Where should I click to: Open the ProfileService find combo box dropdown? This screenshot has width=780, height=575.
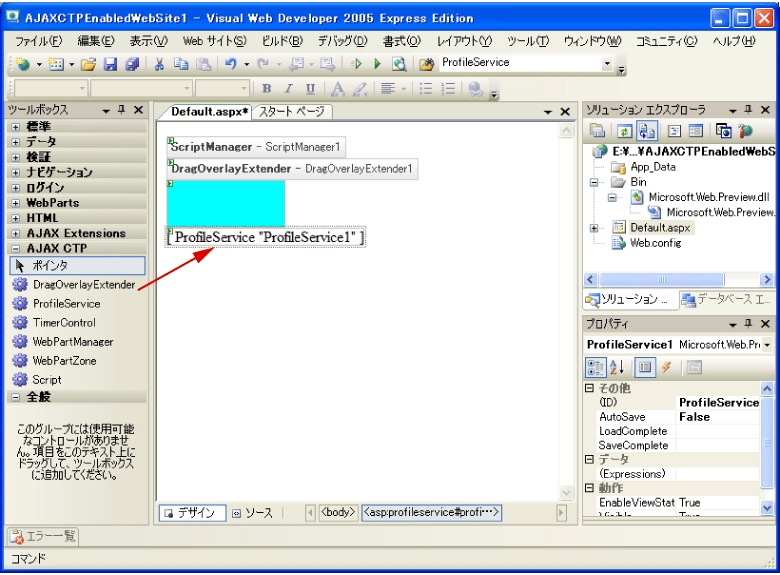click(607, 63)
